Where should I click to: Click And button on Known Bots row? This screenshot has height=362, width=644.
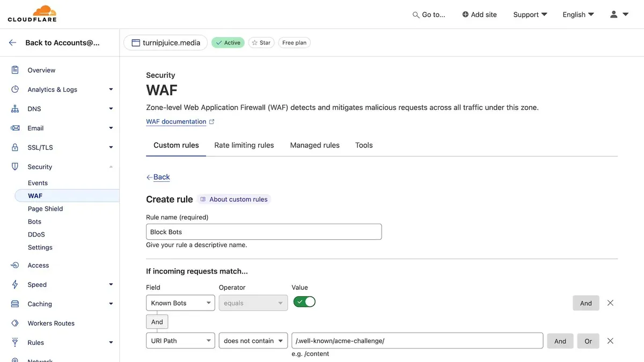click(x=586, y=303)
